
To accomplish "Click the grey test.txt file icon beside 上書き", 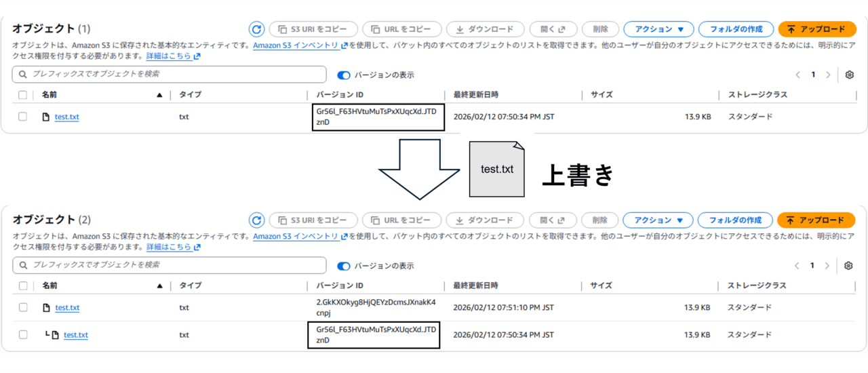I will click(x=496, y=169).
